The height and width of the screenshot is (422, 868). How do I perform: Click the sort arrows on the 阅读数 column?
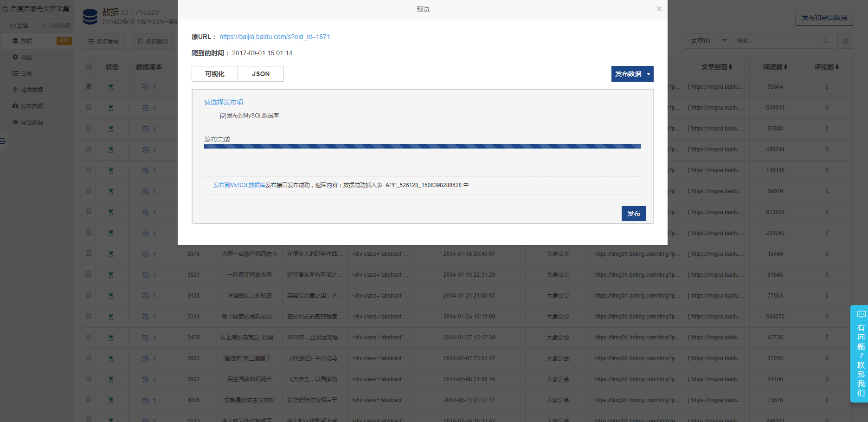(x=785, y=67)
